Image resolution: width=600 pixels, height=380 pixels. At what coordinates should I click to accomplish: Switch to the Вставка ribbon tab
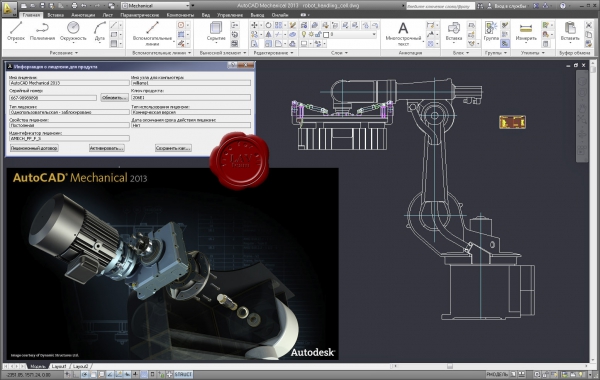tap(55, 15)
